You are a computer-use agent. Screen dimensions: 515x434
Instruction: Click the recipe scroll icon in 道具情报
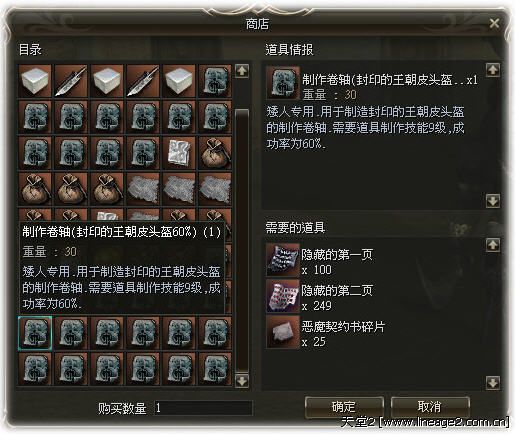click(x=283, y=83)
